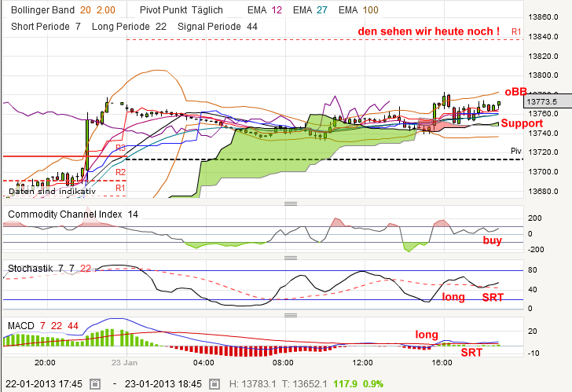572x392 pixels.
Task: Open the end date calendar icon
Action: click(214, 384)
